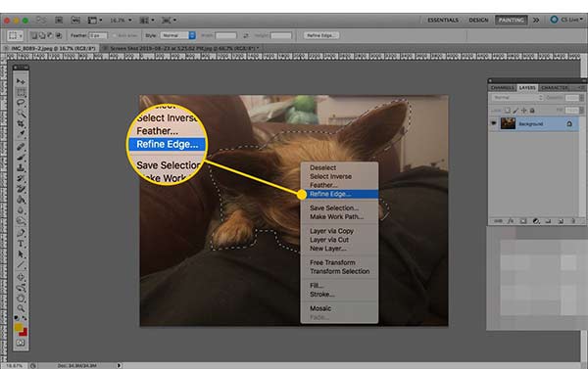Expand more workspaces with double chevron

tap(536, 20)
